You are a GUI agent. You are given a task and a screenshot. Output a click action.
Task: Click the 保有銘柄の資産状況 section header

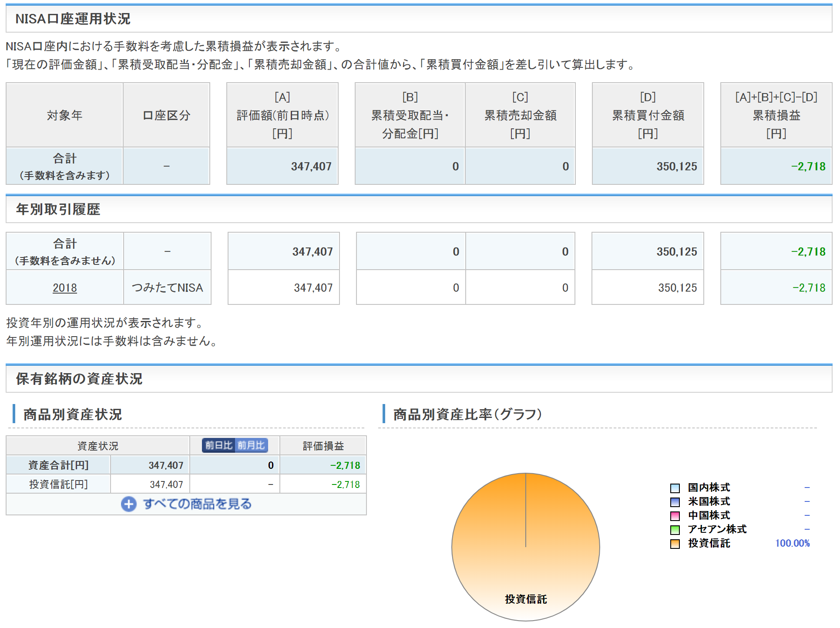79,379
